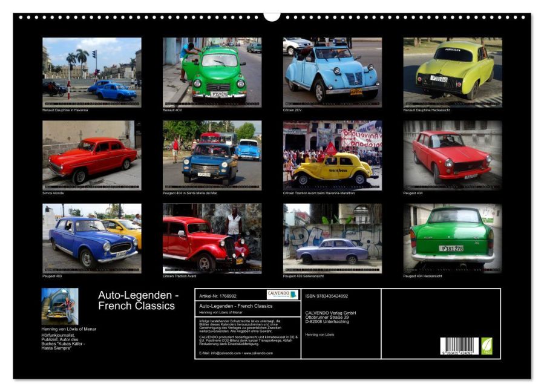Screen dimensions: 544x392
Task: Select the yellow Renault Dauphine Heckansicht photo
Action: [453, 72]
